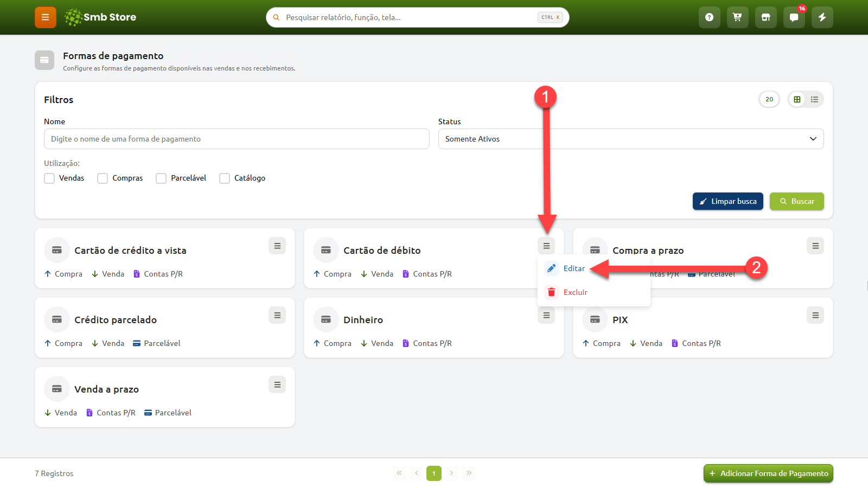Screen dimensions: 868x488
Task: Open the Status dropdown Somente Ativos
Action: [x=631, y=139]
